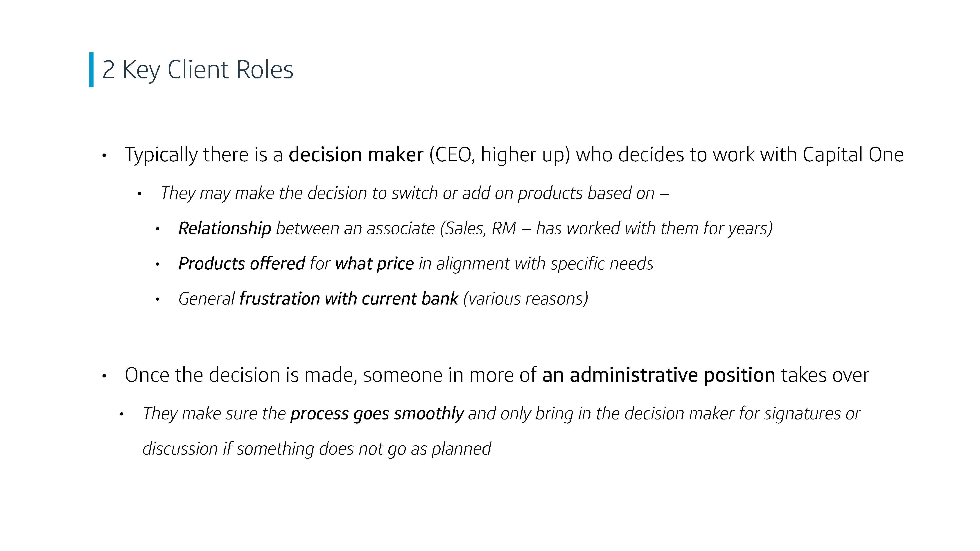Click the blue vertical bar beside the title
Viewport: 980px width, 551px height.
point(91,70)
